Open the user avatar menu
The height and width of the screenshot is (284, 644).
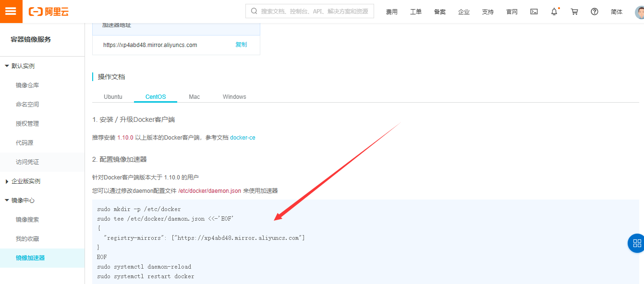(x=640, y=12)
